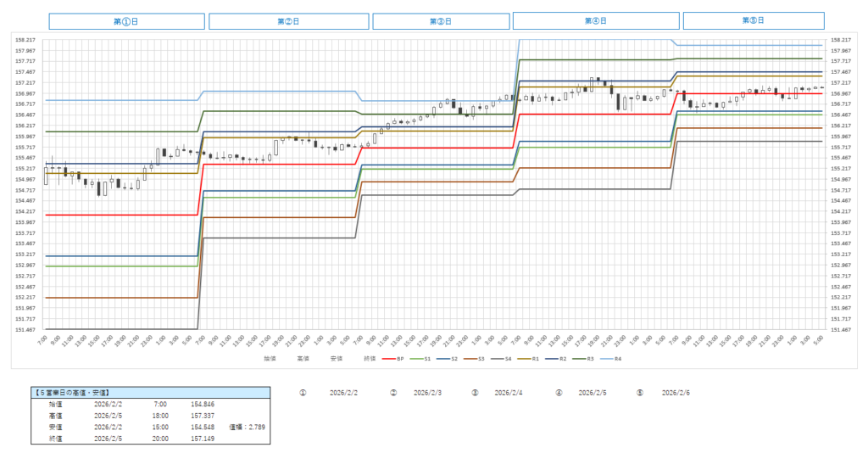Click the 値幅：2.789 cell

248,427
